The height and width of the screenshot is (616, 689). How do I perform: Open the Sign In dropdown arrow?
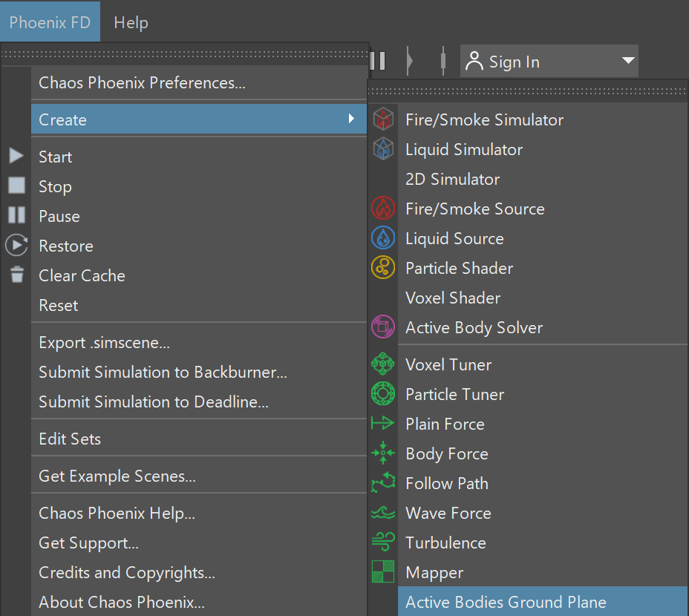pyautogui.click(x=629, y=61)
